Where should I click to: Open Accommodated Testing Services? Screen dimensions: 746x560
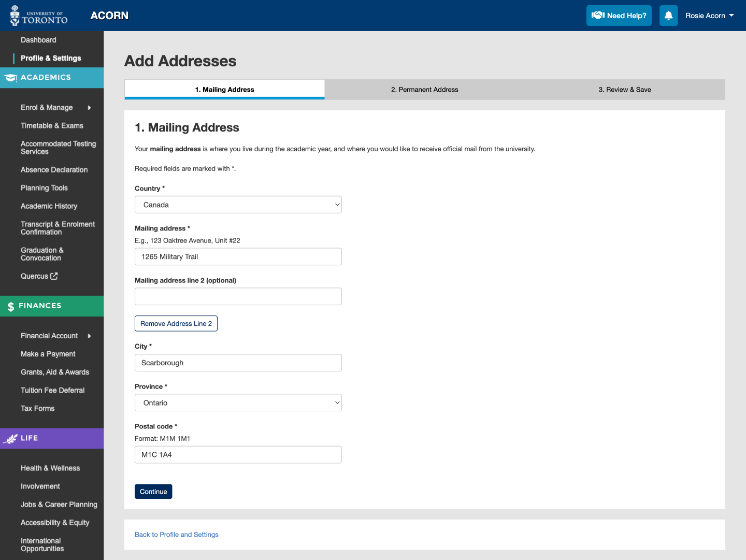pyautogui.click(x=59, y=148)
